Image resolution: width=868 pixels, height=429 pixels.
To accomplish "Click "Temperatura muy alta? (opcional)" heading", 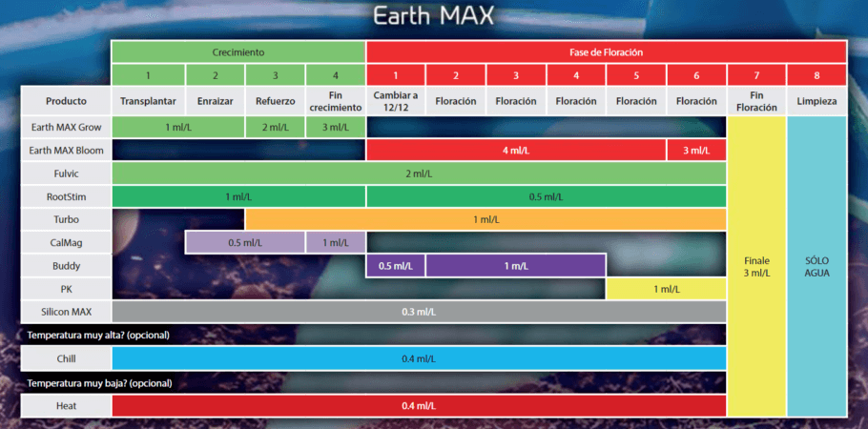I will click(98, 335).
